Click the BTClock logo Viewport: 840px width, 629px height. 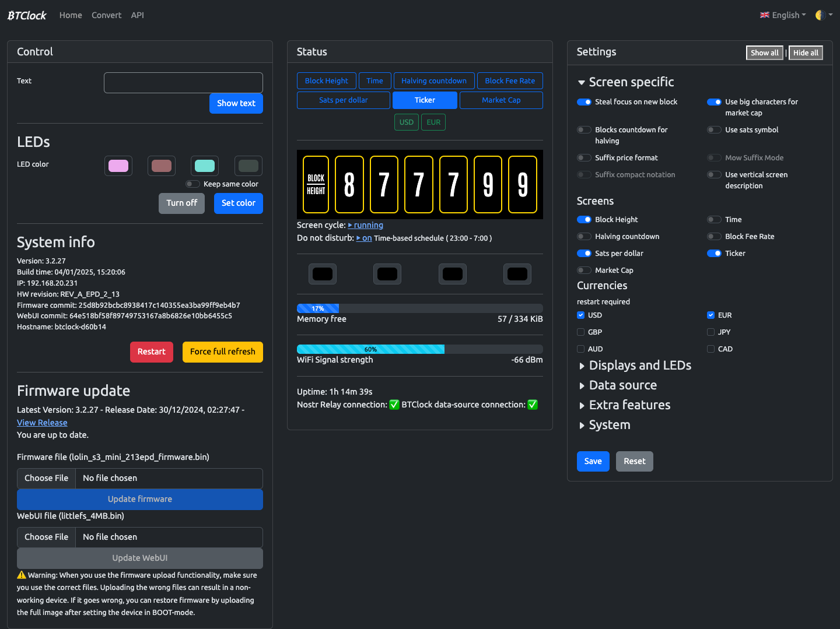[x=27, y=15]
